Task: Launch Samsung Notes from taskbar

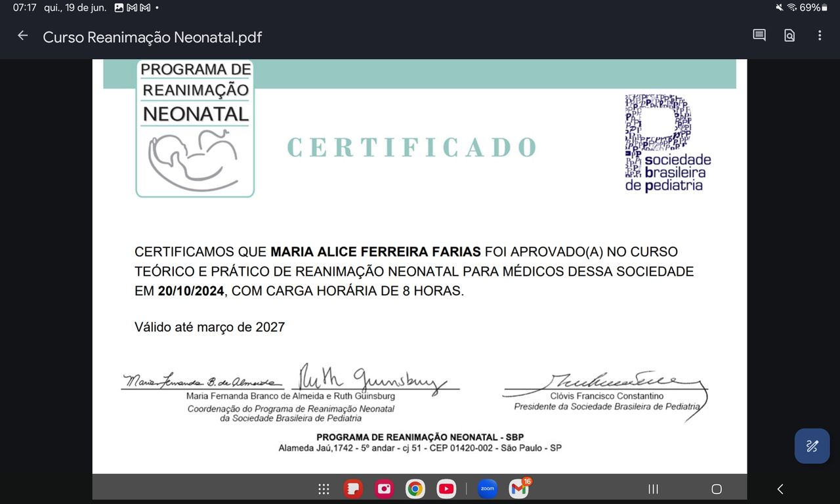Action: (353, 489)
